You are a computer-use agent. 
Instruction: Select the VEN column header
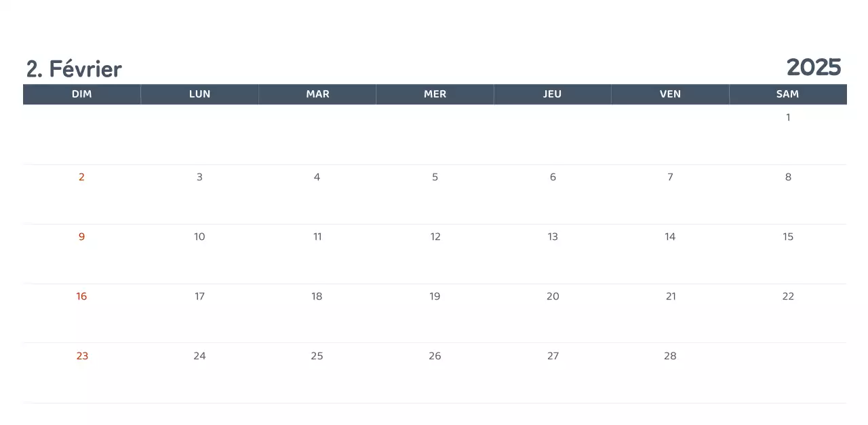pos(670,94)
